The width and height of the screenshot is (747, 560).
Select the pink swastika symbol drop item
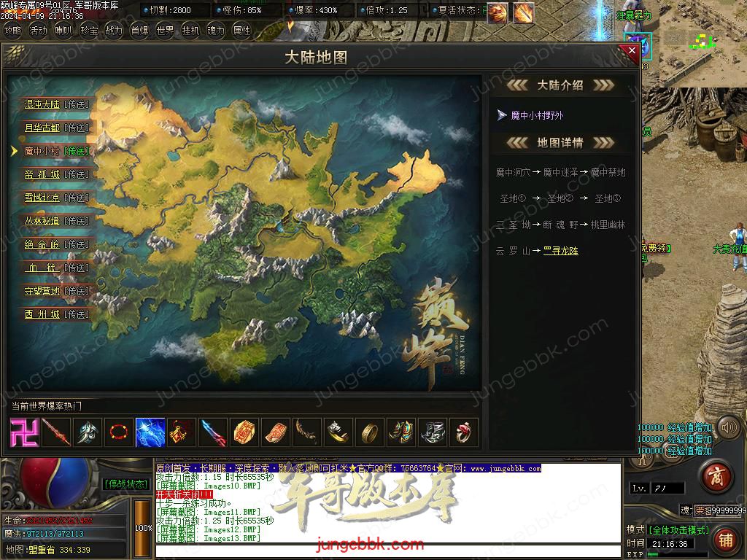click(x=24, y=432)
